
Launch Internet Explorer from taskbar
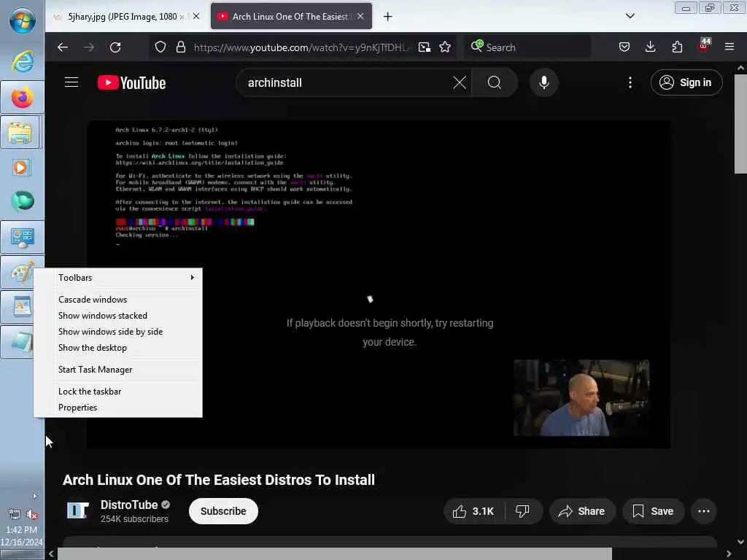pos(22,61)
